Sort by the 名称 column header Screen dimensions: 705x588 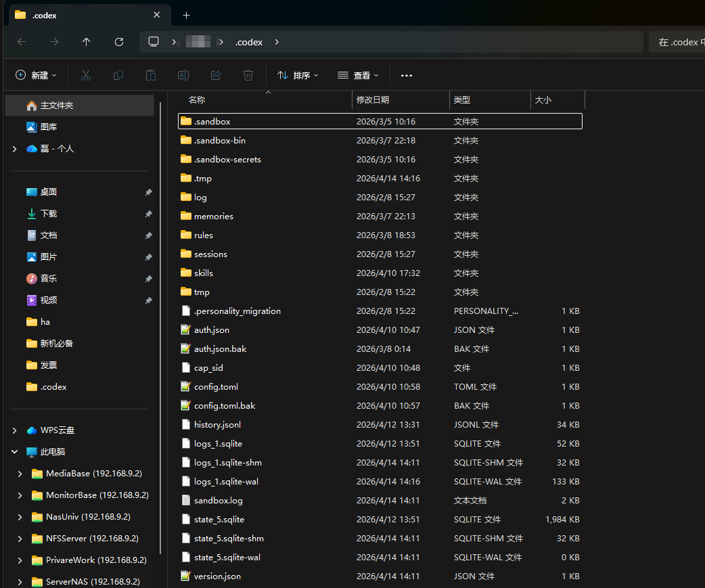click(265, 99)
